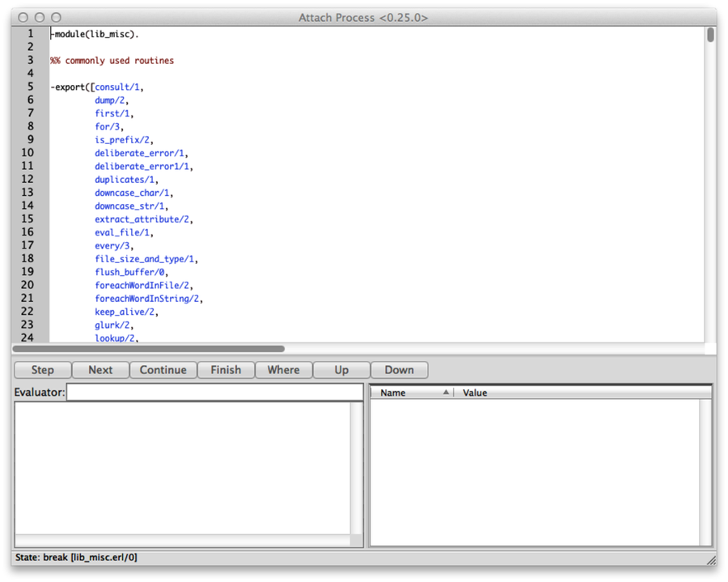The width and height of the screenshot is (728, 582).
Task: Click line number 20 in the code gutter
Action: (28, 285)
